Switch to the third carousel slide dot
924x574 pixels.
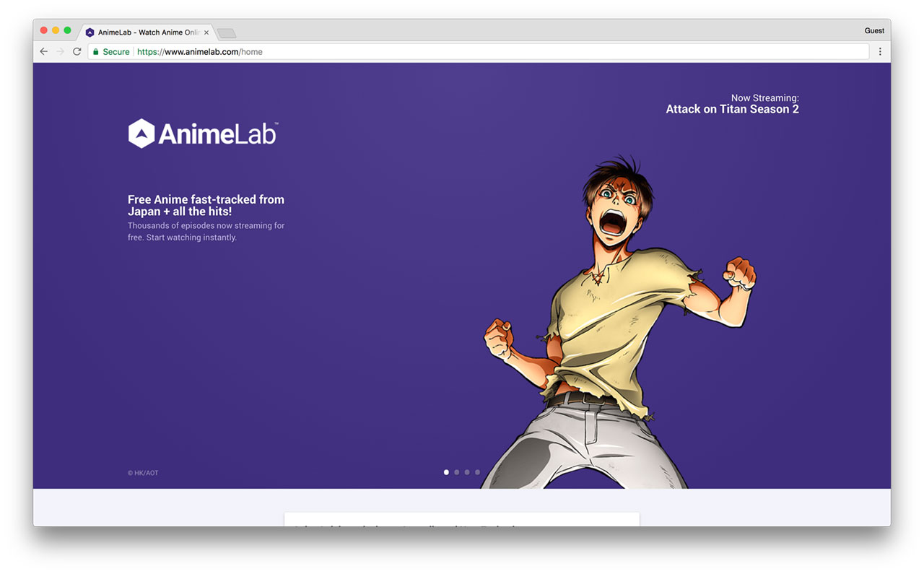point(467,472)
